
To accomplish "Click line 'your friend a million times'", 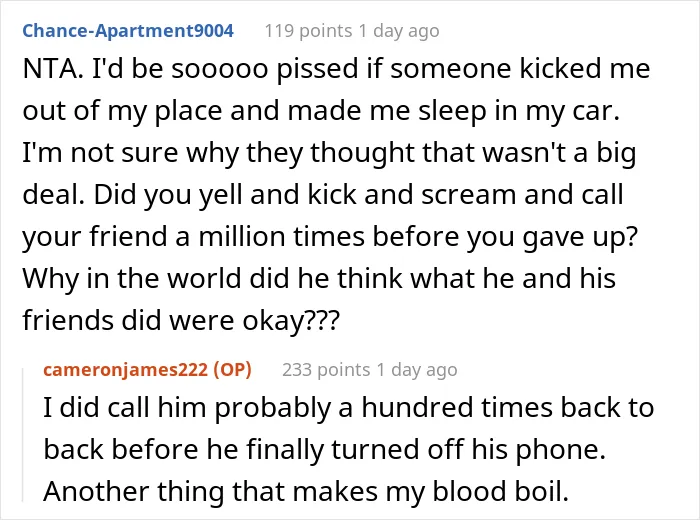I will pos(330,237).
